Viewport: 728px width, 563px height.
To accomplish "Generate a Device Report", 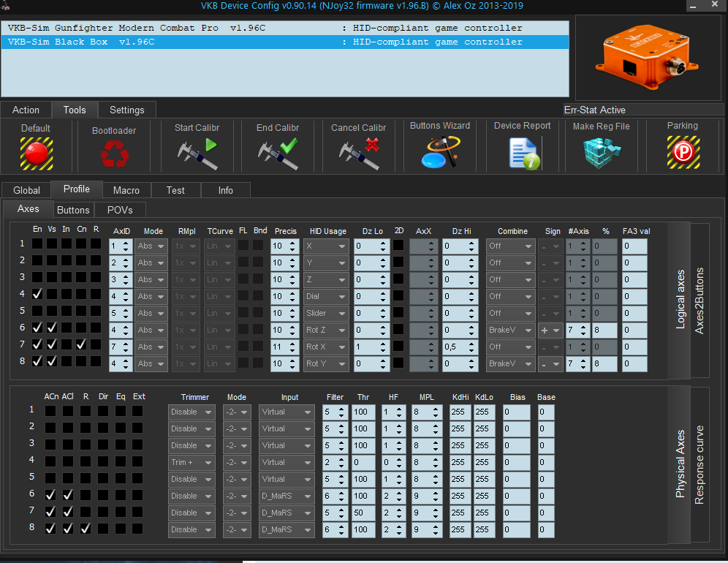I will 523,153.
